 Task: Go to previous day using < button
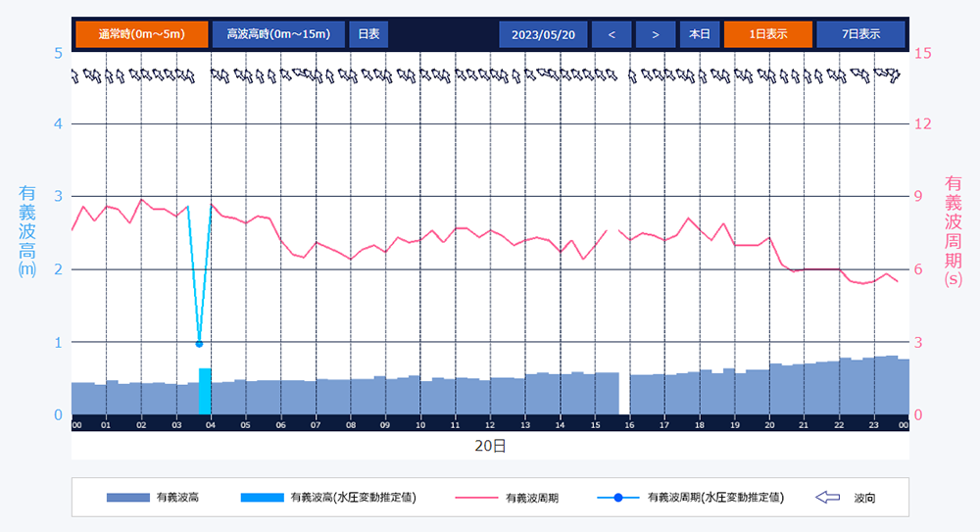click(x=612, y=34)
